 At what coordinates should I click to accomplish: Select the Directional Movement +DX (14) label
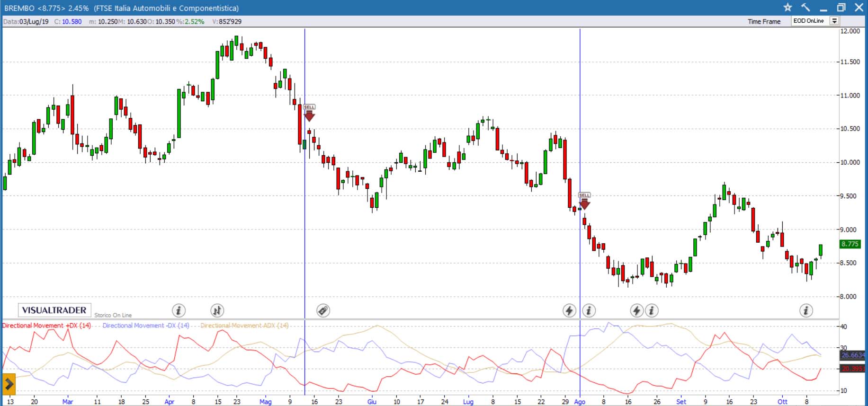click(46, 326)
